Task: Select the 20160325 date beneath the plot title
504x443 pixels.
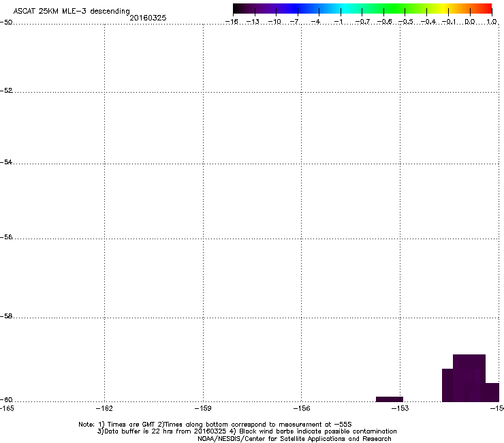Action: tap(148, 18)
